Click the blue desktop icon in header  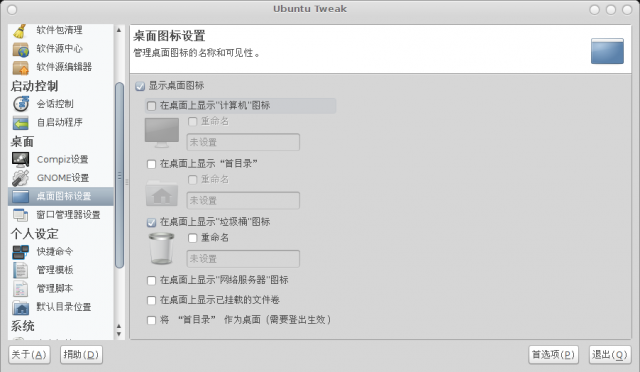pyautogui.click(x=607, y=51)
